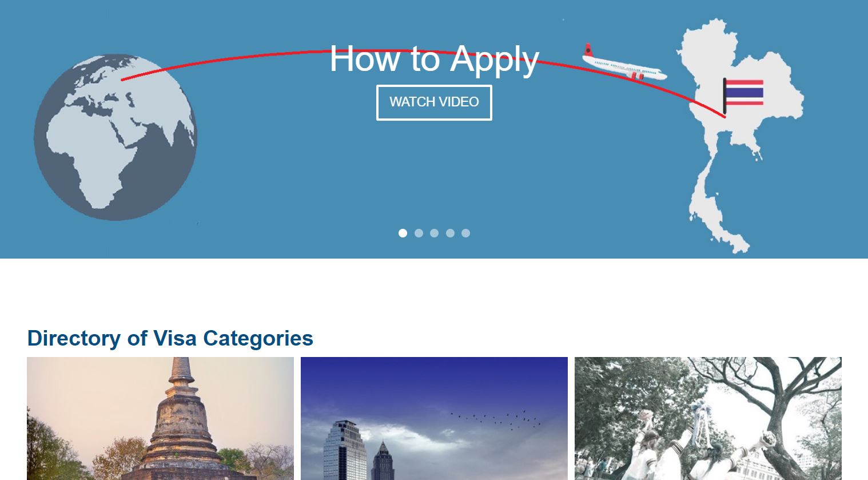This screenshot has width=868, height=480.
Task: Click the airplane's red tail fin
Action: 588,50
